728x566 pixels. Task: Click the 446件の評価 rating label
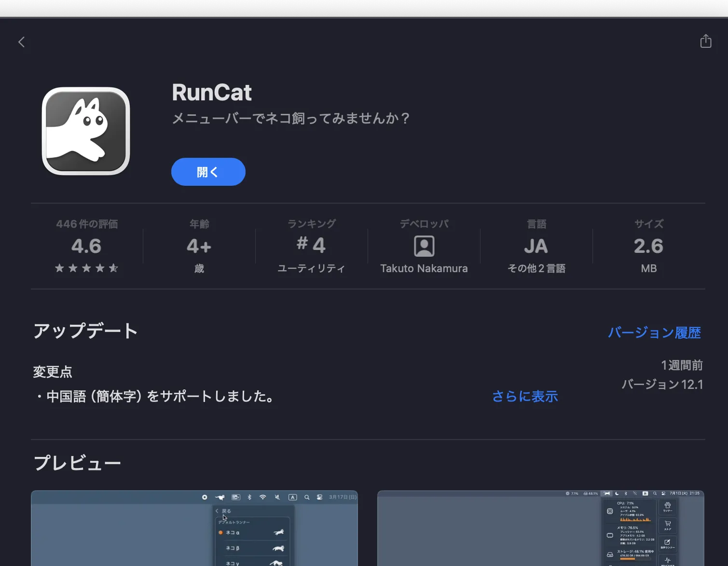tap(87, 224)
